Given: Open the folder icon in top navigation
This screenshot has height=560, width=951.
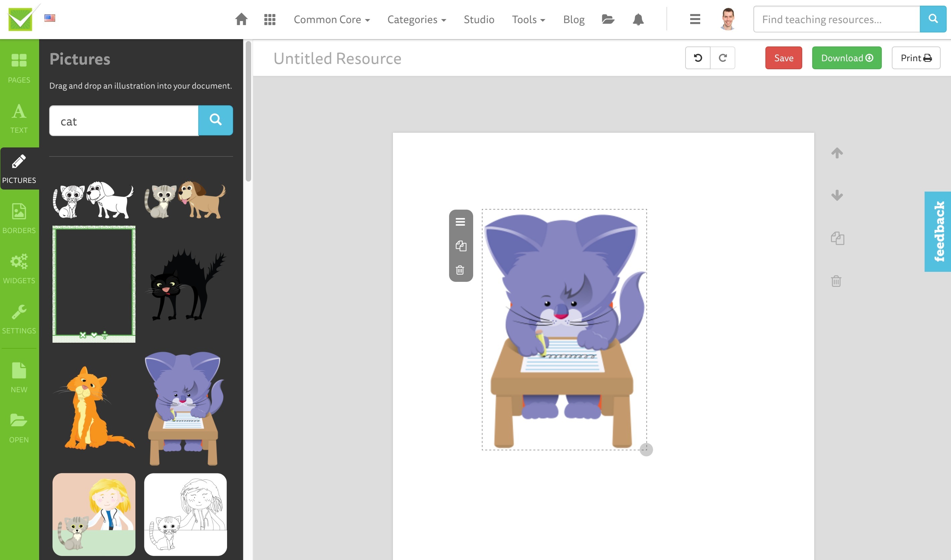Looking at the screenshot, I should pos(608,19).
